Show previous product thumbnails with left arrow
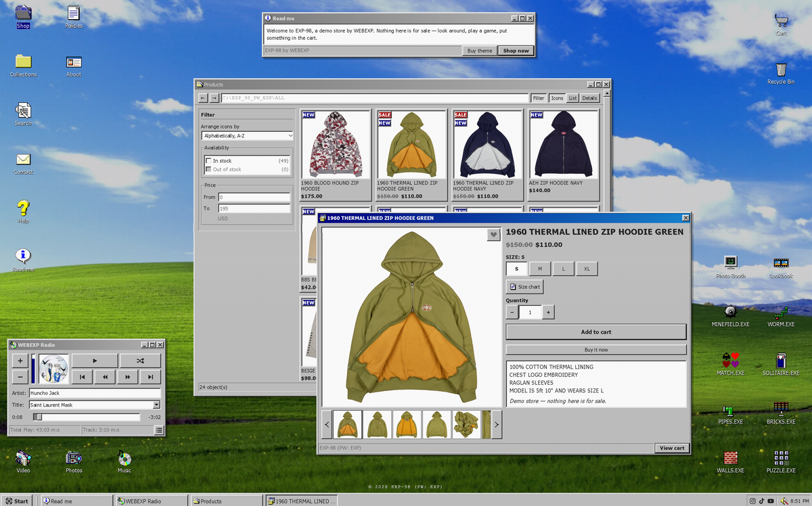This screenshot has width=812, height=506. 328,425
